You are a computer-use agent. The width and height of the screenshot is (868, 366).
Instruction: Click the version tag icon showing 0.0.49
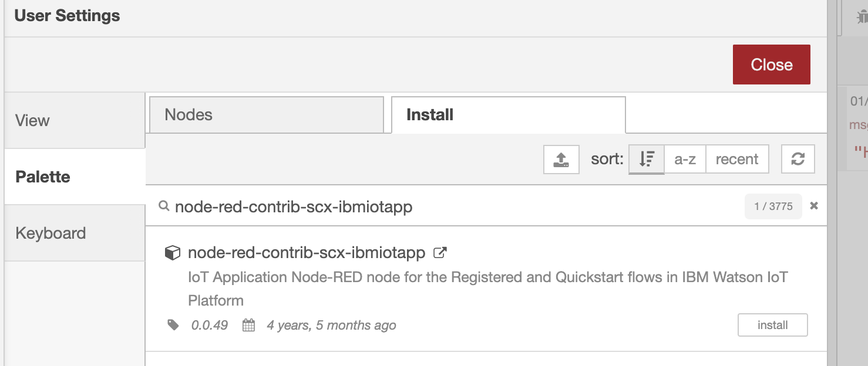(x=173, y=325)
